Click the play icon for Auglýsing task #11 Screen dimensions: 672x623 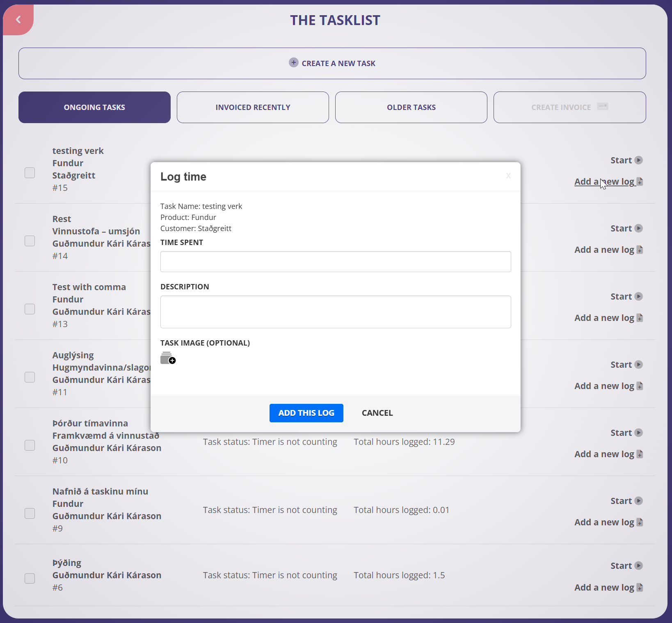(x=639, y=364)
